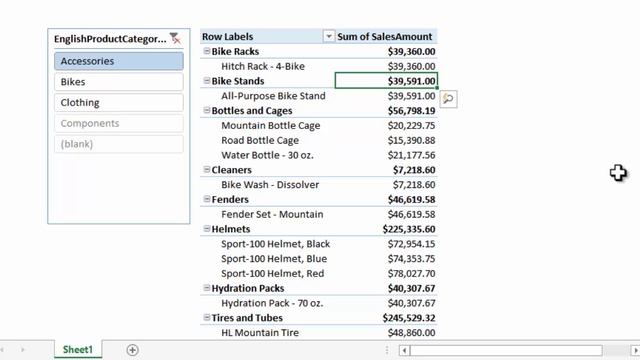
Task: Select the Mountain Bottle Cage row label
Action: pos(271,126)
